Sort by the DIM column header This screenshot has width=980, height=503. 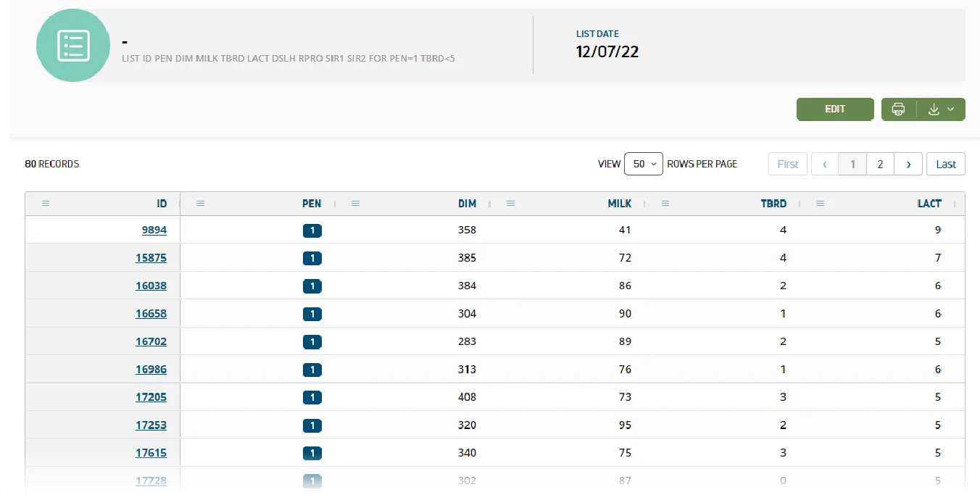(467, 204)
